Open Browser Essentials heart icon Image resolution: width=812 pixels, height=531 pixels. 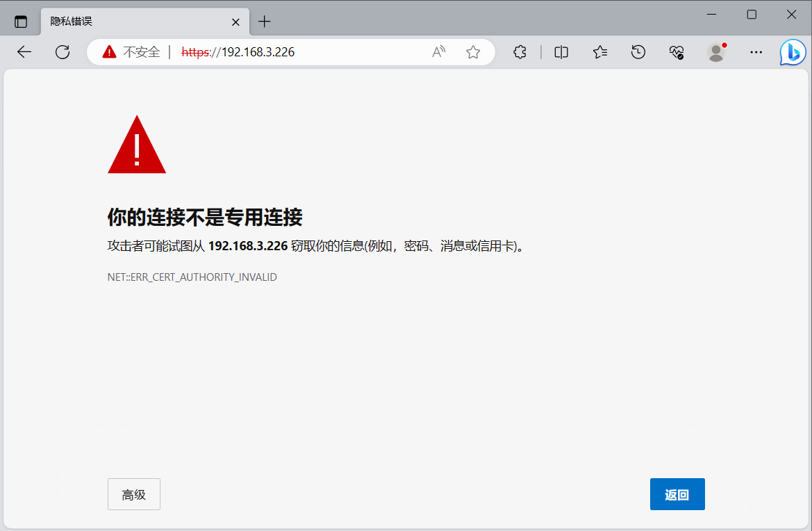(x=677, y=52)
